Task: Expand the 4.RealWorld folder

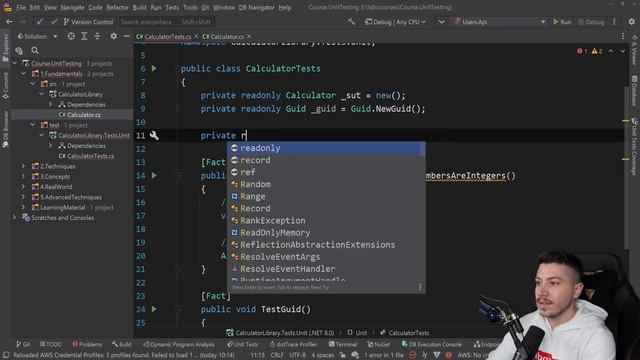Action: pos(24,187)
